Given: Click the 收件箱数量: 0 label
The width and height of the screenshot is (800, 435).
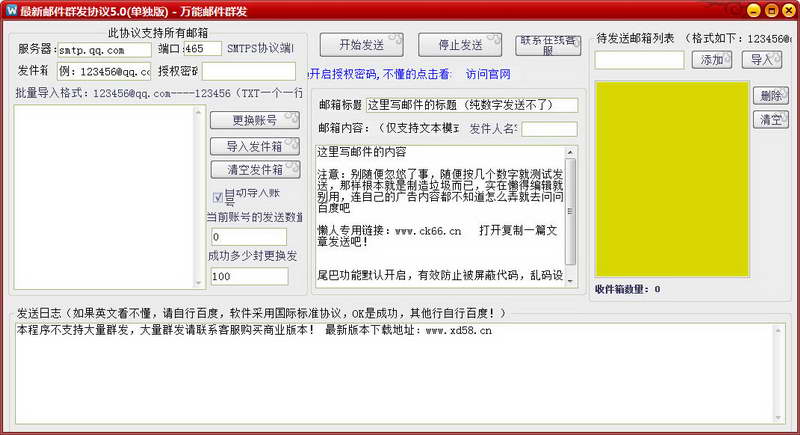Looking at the screenshot, I should click(x=628, y=289).
